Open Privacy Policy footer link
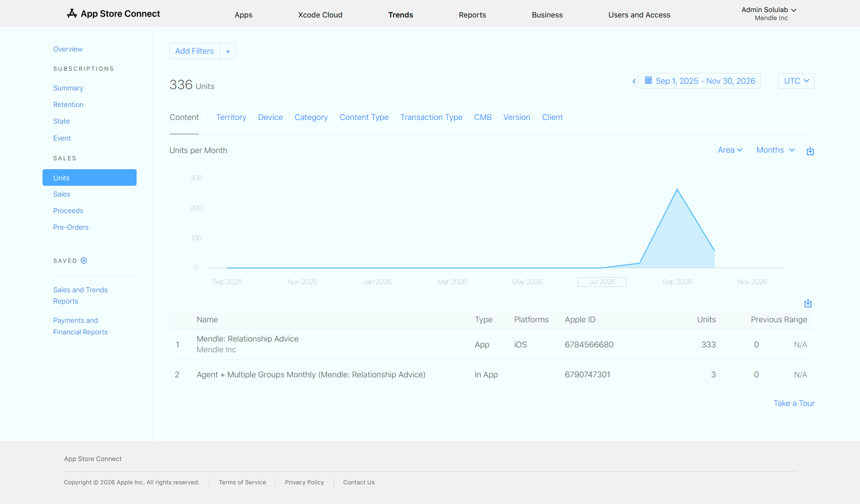 [304, 482]
